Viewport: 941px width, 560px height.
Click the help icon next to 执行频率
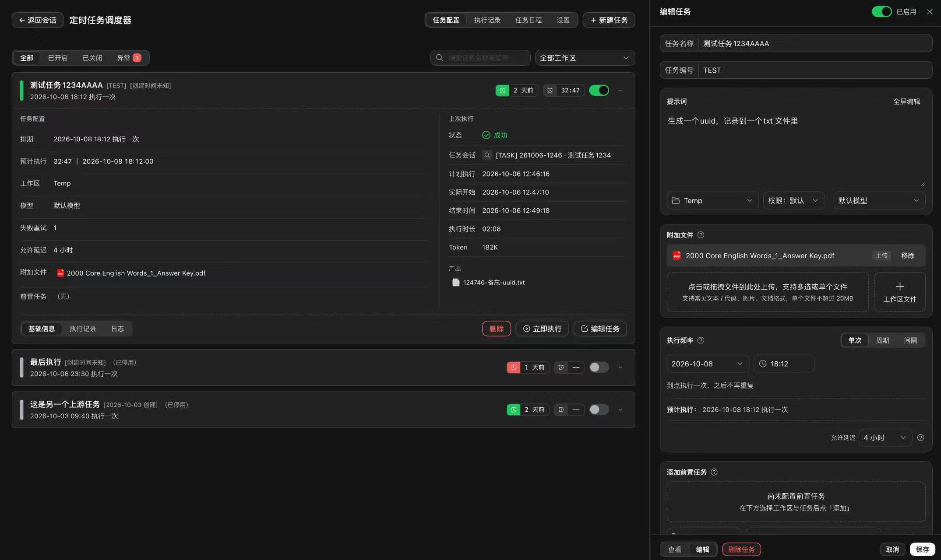(701, 340)
